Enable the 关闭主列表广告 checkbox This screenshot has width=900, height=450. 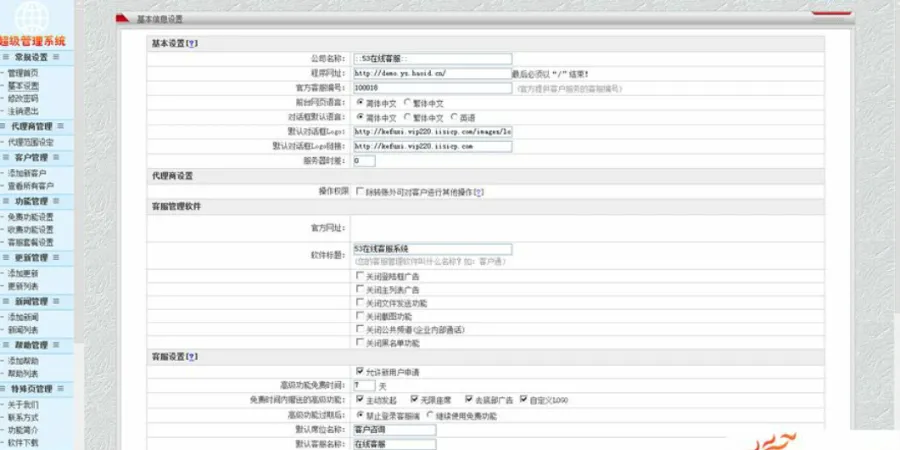coord(360,289)
